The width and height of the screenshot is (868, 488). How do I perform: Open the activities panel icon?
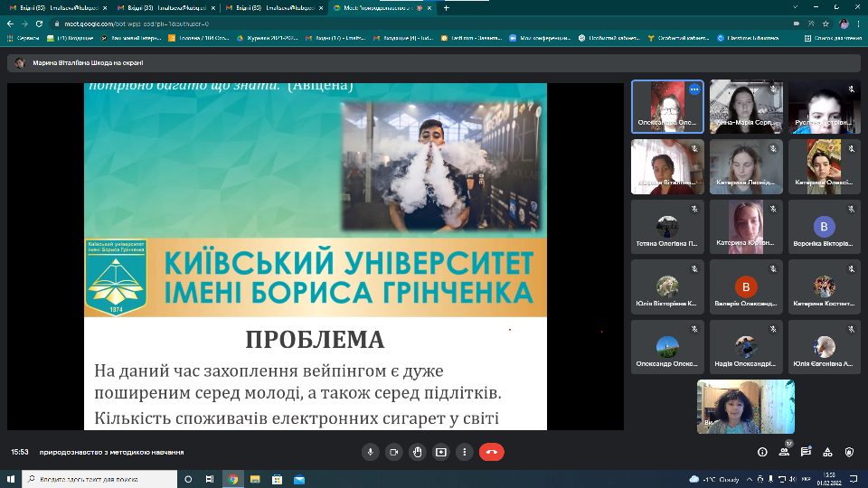[827, 452]
